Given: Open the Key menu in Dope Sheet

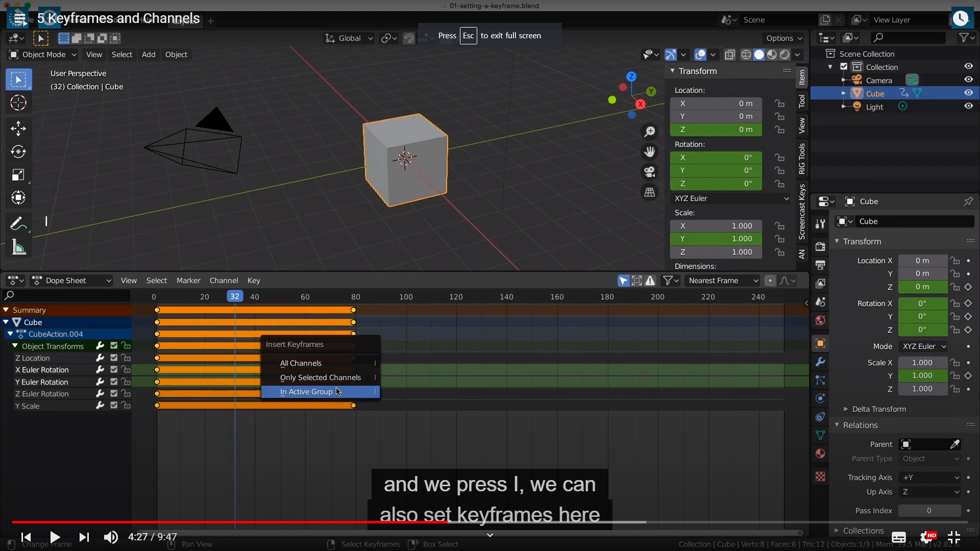Looking at the screenshot, I should click(x=254, y=281).
